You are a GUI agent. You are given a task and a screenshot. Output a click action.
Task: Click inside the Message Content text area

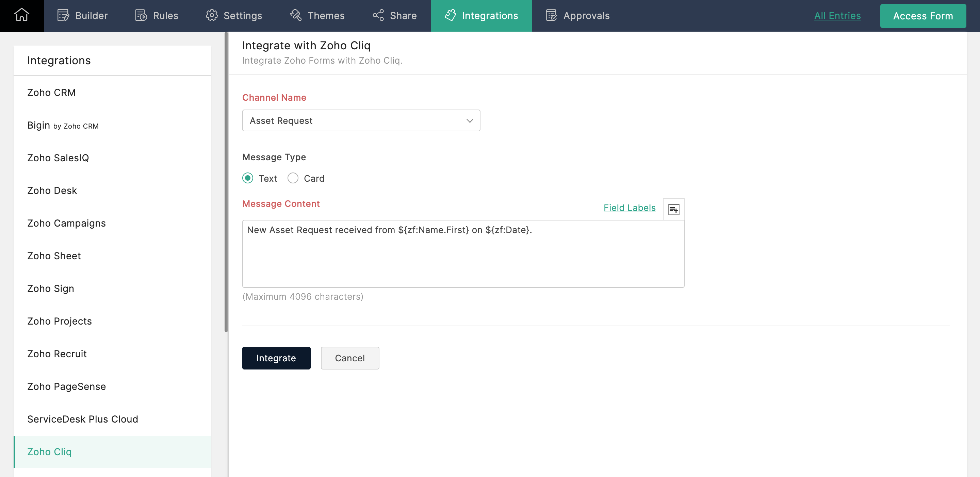point(463,259)
